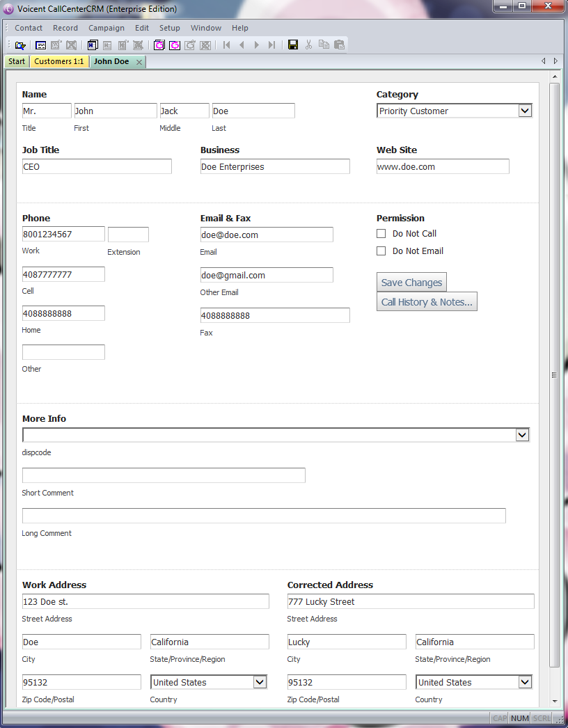Open the Campaign menu
The width and height of the screenshot is (568, 728).
(x=106, y=28)
